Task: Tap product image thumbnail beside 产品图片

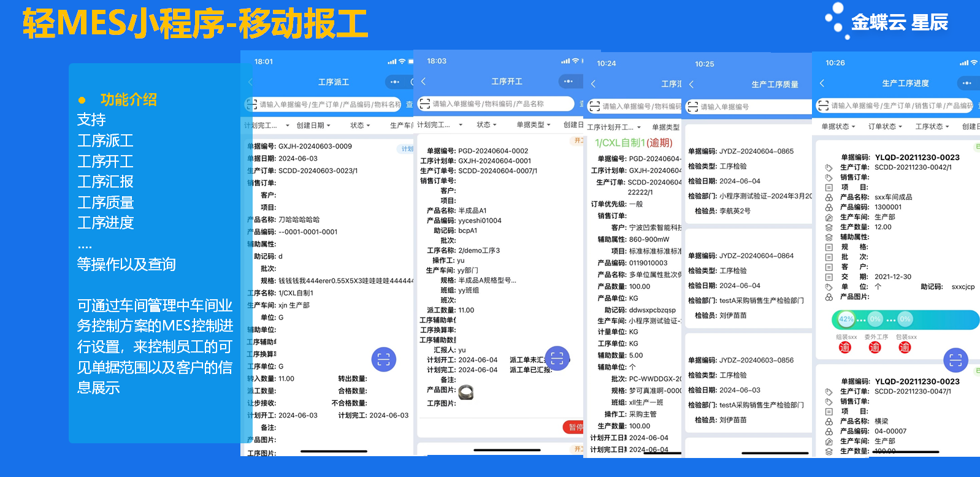Action: tap(466, 392)
